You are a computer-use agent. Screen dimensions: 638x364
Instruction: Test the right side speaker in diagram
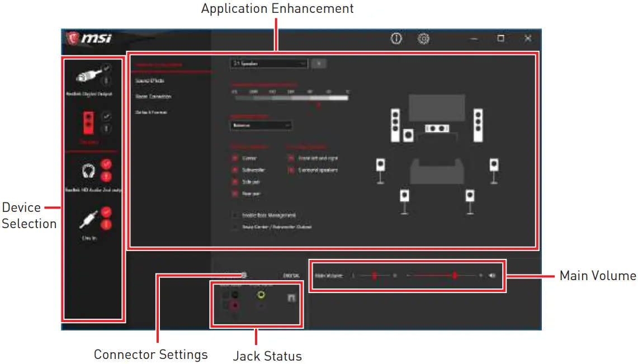494,171
